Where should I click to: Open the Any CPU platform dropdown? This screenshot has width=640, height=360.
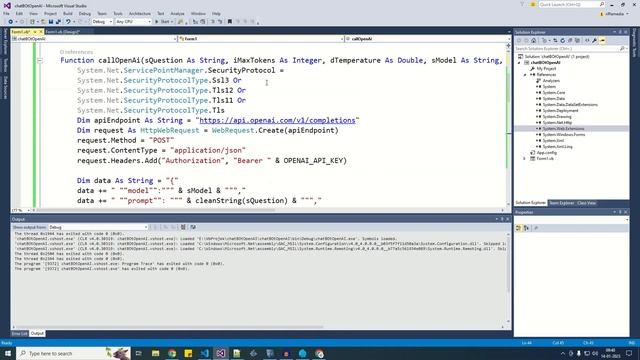[133, 22]
